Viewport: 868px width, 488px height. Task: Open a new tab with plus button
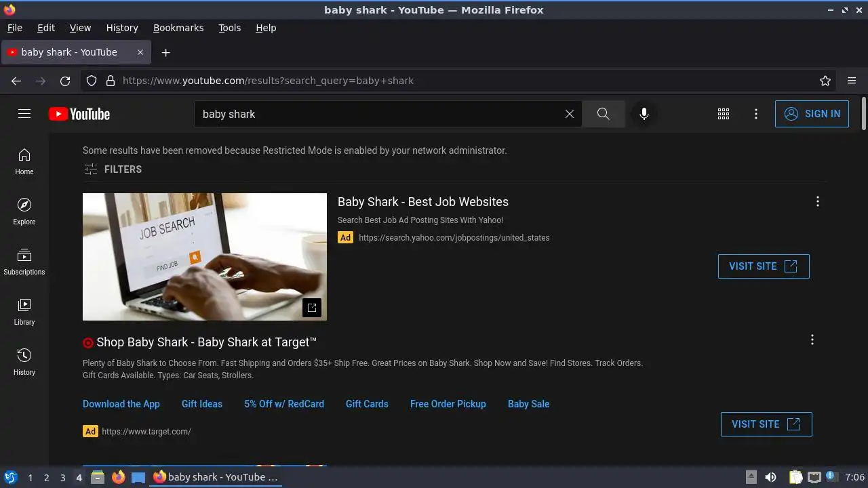pos(165,52)
